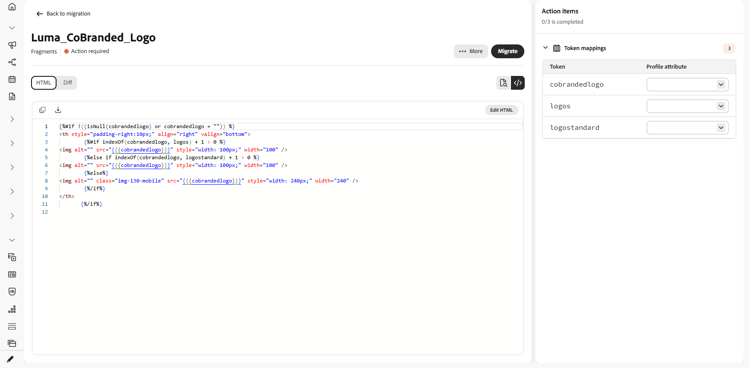
Task: Collapse the Token mappings section
Action: coord(545,48)
